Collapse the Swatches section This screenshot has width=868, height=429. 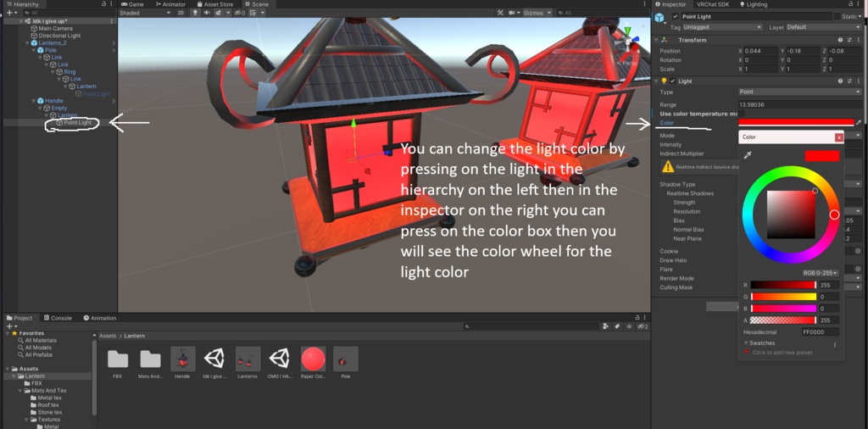point(746,343)
